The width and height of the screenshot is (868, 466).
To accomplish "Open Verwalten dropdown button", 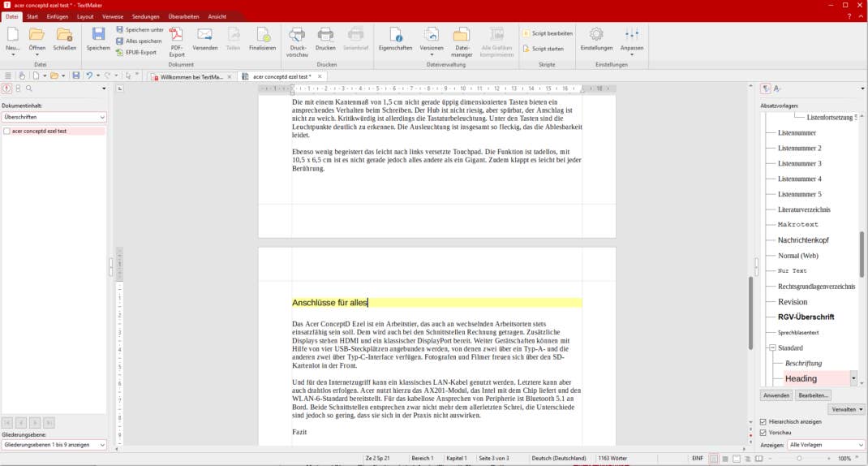I will click(x=847, y=409).
